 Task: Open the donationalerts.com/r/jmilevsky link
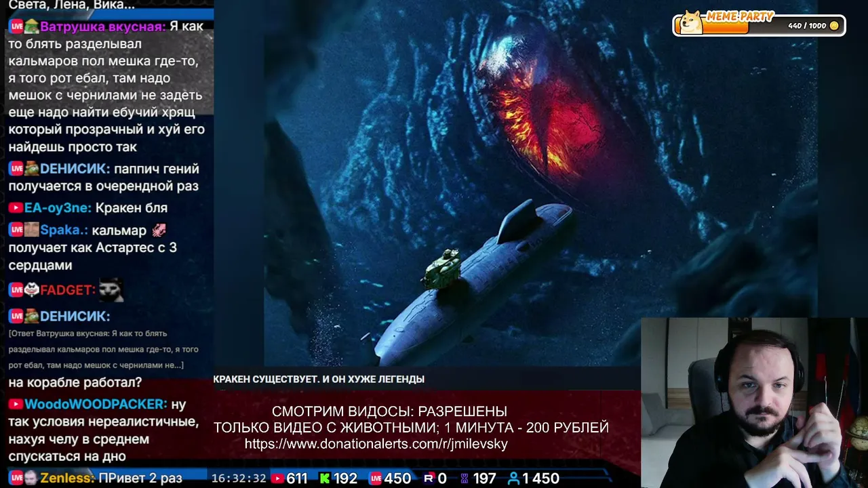pos(376,445)
